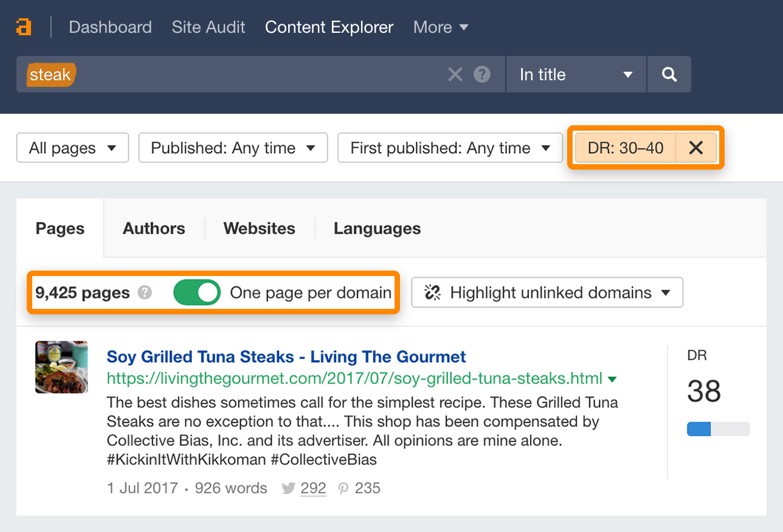Image resolution: width=783 pixels, height=532 pixels.
Task: Open the In title search mode dropdown
Action: (x=575, y=75)
